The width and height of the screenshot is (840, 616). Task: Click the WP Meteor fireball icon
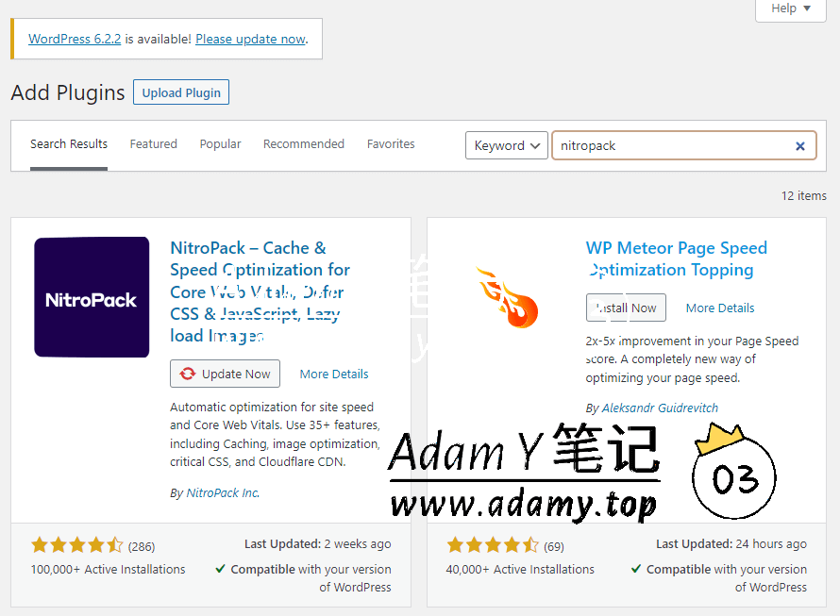[507, 297]
